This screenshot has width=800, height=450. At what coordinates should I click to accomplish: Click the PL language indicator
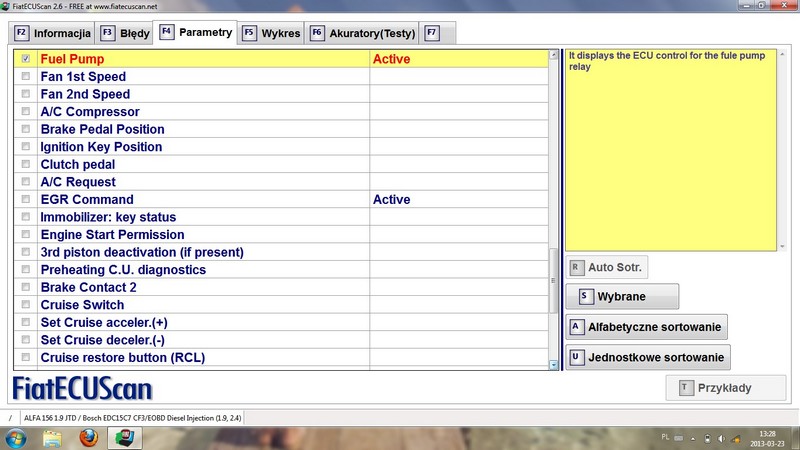tap(665, 437)
